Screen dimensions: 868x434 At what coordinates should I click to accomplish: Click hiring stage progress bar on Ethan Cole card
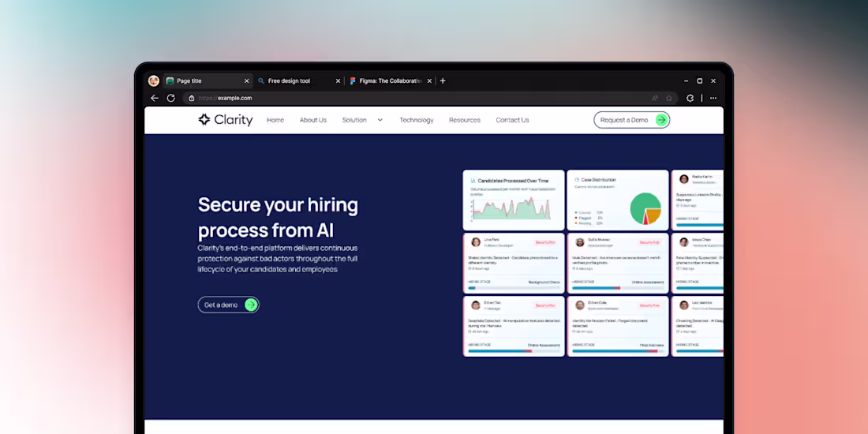click(x=618, y=351)
